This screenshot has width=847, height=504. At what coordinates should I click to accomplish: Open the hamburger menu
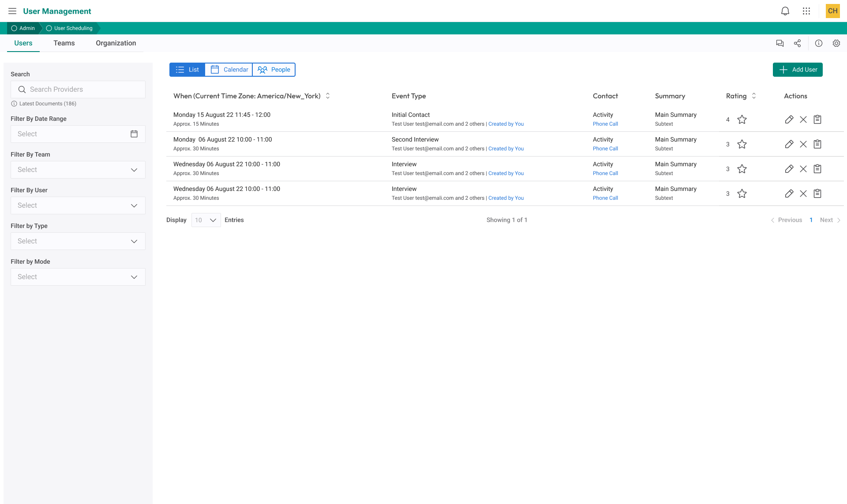(x=12, y=11)
